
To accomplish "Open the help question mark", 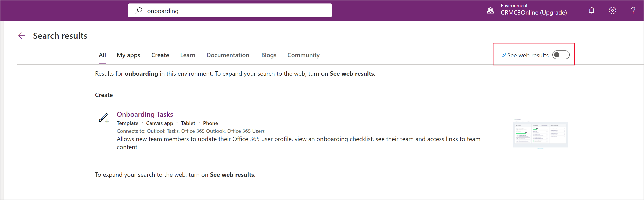I will (633, 10).
